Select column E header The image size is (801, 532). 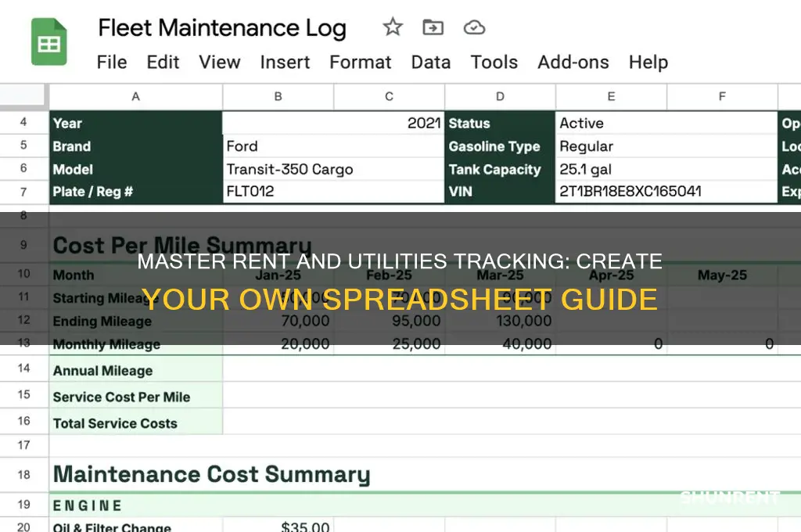pyautogui.click(x=611, y=96)
